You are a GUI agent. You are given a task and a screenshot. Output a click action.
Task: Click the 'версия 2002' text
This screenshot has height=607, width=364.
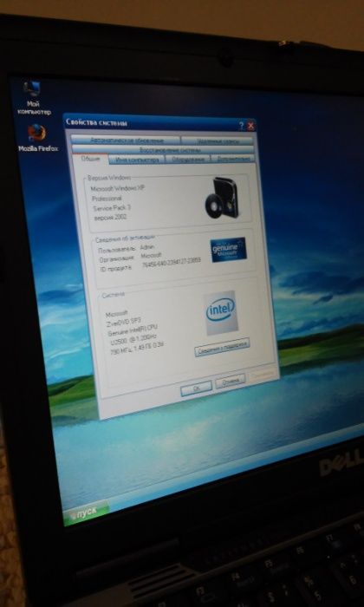110,218
